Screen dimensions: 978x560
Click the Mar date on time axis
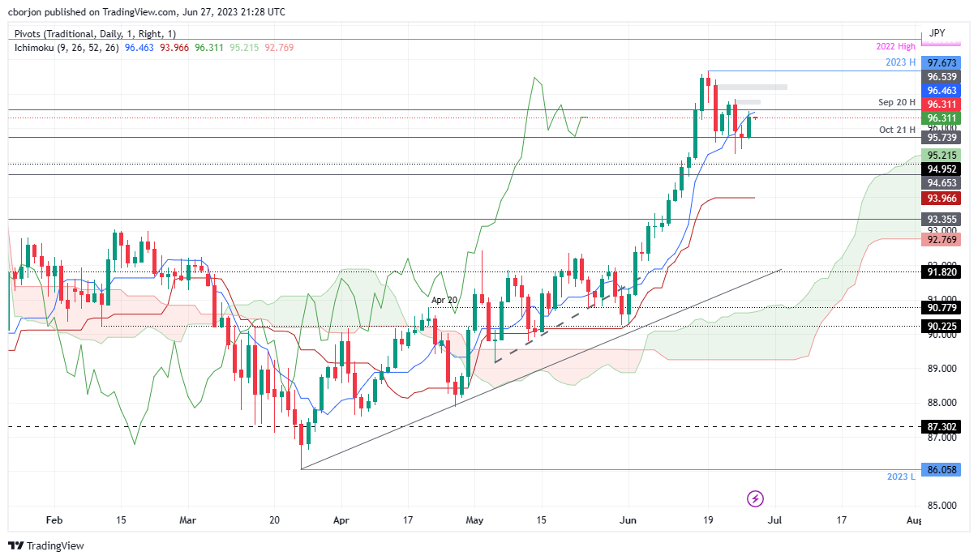[x=187, y=519]
